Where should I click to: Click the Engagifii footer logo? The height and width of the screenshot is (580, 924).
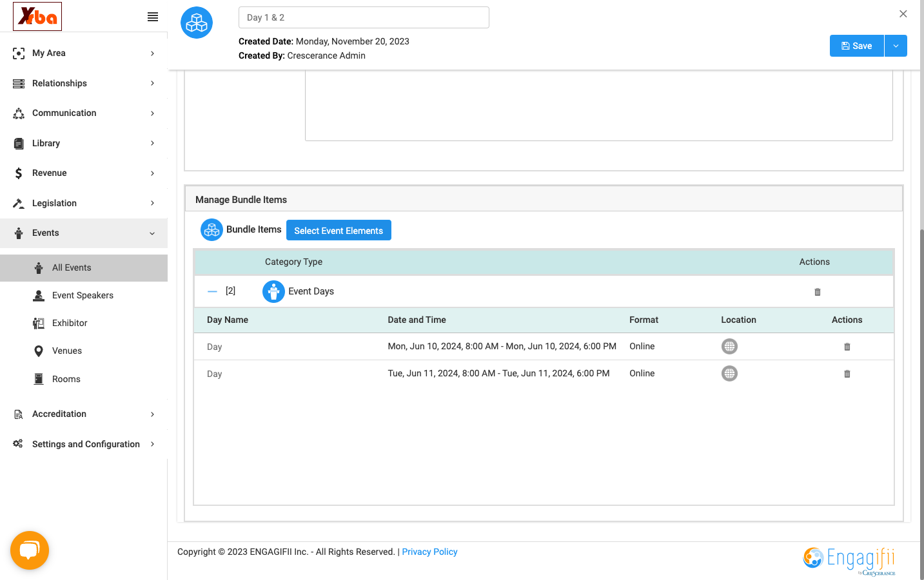point(849,561)
